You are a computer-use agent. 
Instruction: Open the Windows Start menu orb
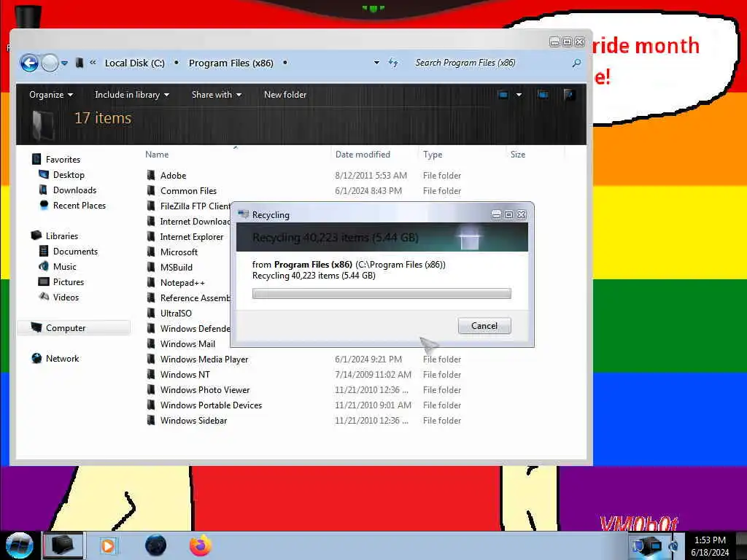[20, 545]
